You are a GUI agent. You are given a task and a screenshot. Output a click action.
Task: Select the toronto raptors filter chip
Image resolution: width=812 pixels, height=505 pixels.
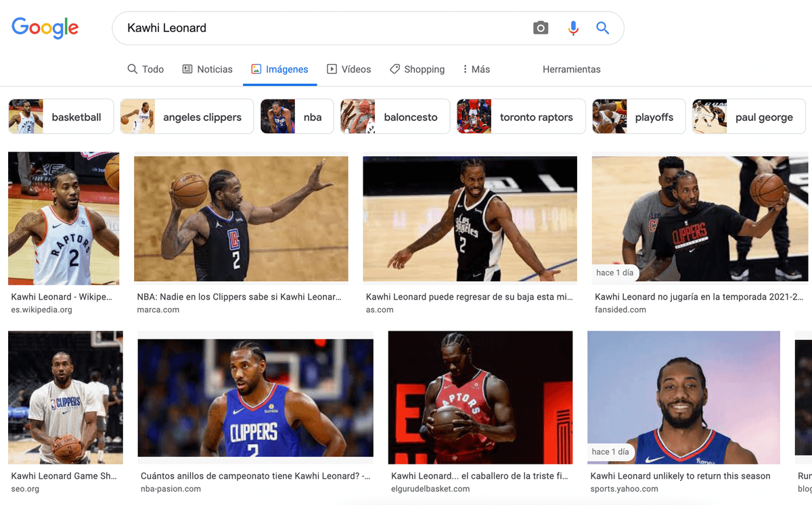[520, 117]
